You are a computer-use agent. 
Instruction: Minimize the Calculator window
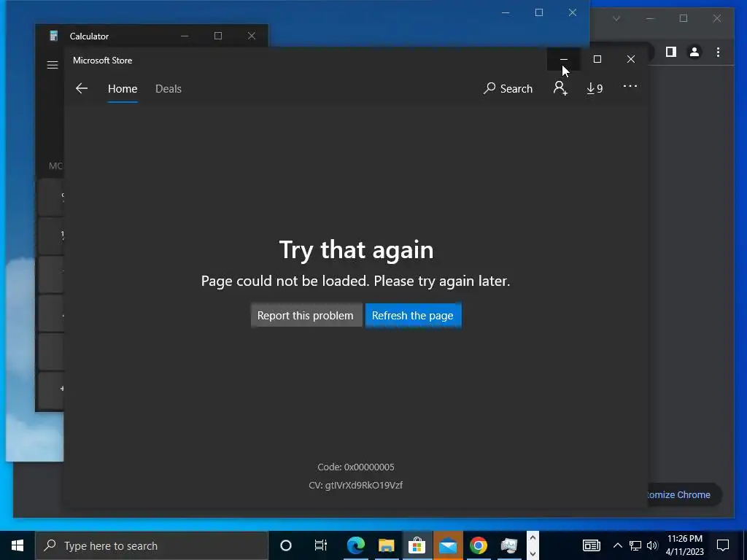[185, 36]
